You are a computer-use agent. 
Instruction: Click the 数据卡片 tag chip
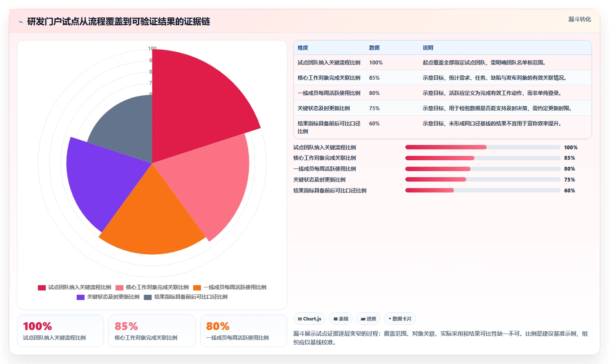(400, 319)
